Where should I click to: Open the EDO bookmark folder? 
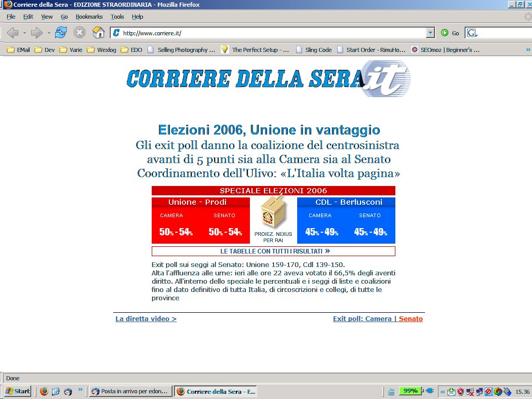[x=131, y=50]
